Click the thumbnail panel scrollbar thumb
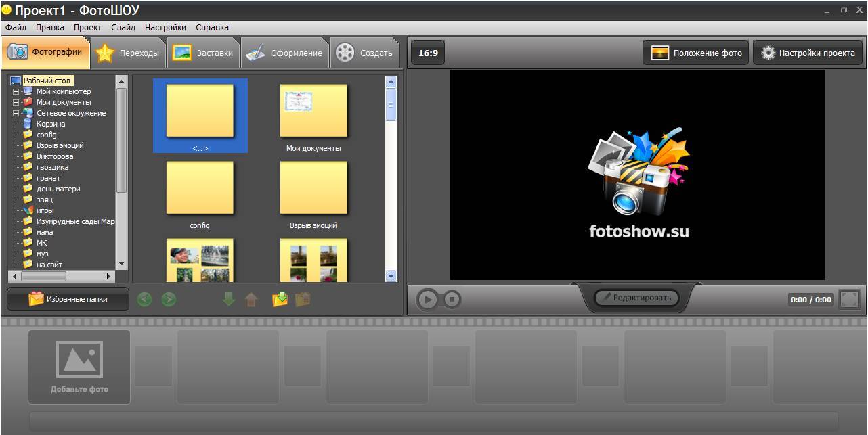The image size is (868, 435). pos(391,105)
